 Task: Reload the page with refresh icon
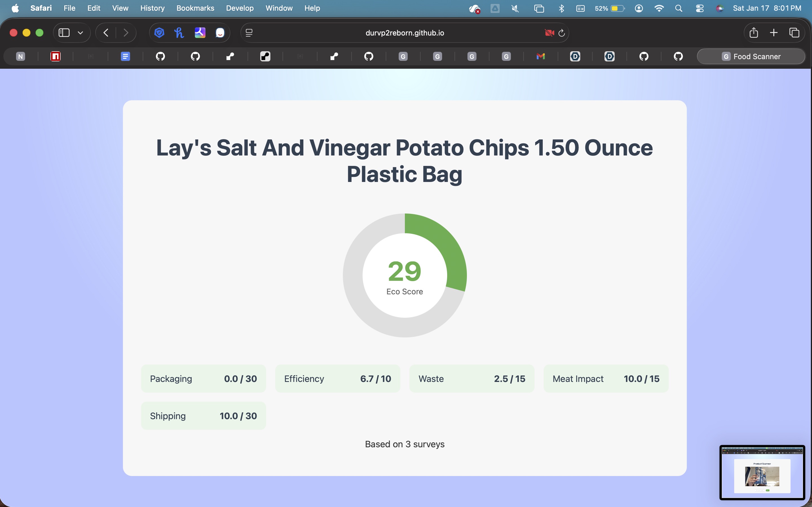click(562, 33)
